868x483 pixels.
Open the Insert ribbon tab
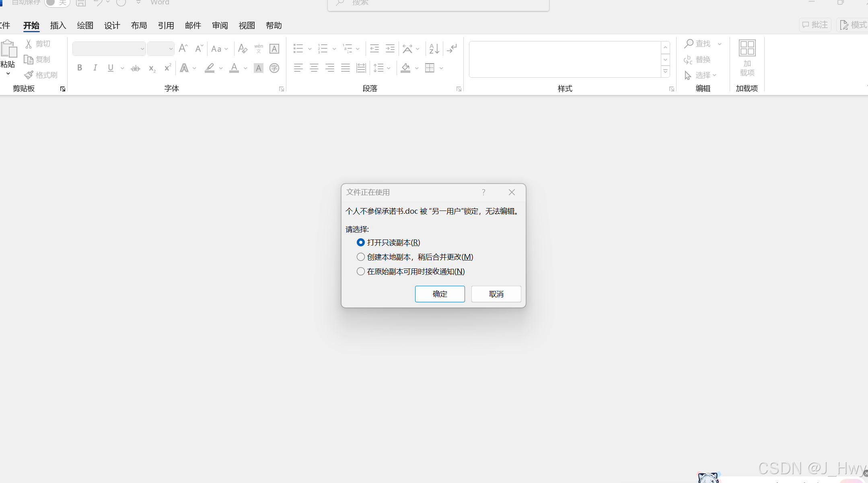58,25
